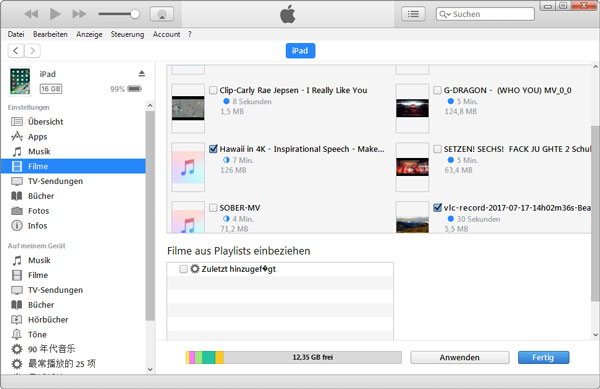Click the Hawaii in 4K artwork thumbnail

pos(188,167)
